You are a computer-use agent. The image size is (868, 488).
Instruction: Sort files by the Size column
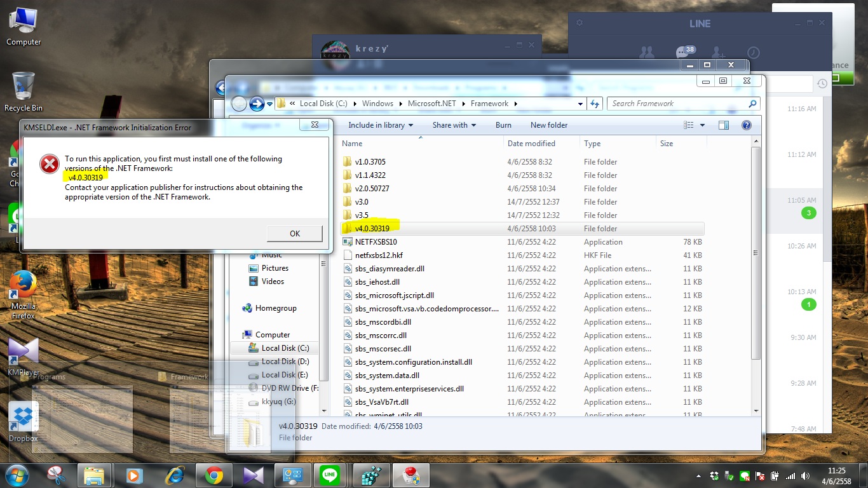680,144
